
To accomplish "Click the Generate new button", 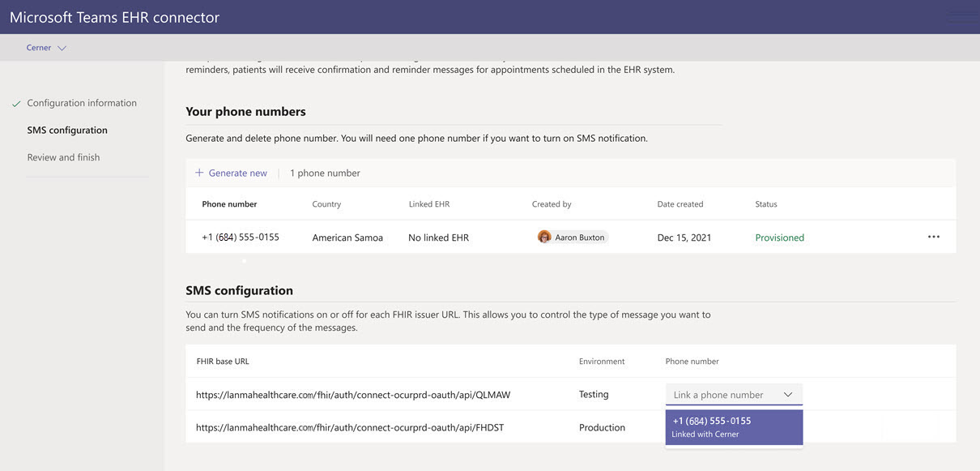I will click(x=236, y=173).
